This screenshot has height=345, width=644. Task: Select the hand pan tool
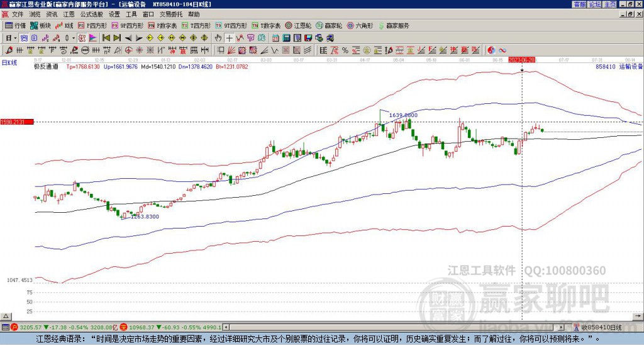[218, 38]
